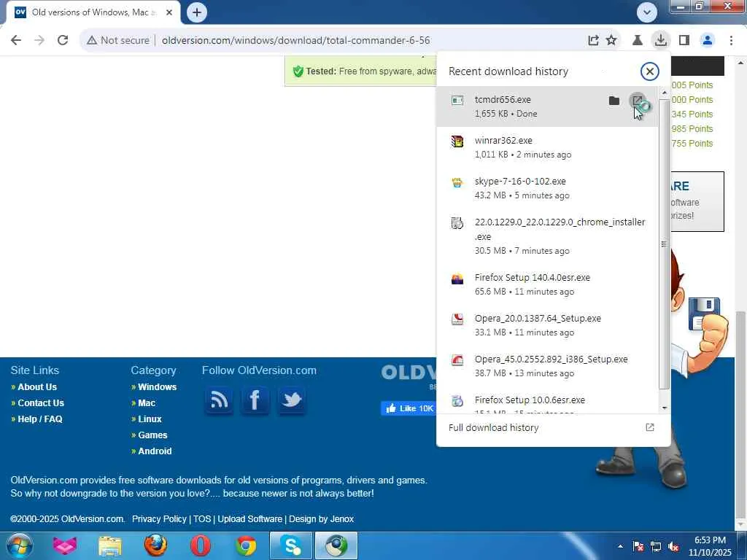Click the RSS feed icon
The width and height of the screenshot is (747, 560).
pos(219,400)
